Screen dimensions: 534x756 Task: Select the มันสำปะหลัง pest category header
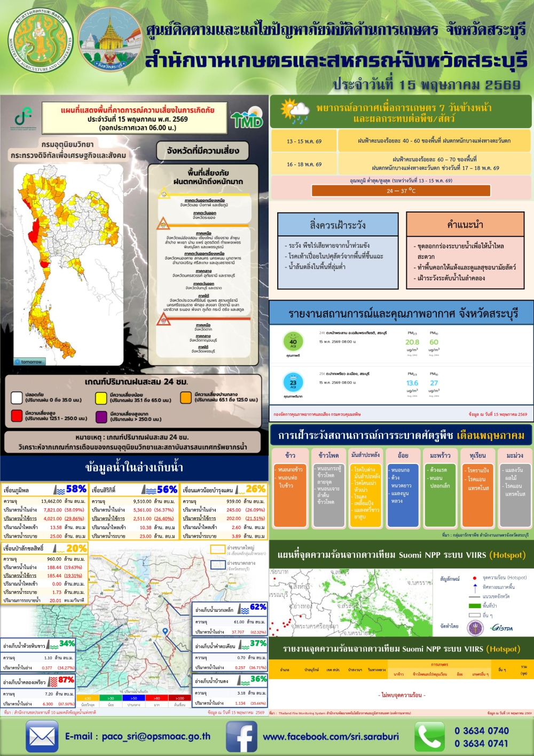tap(366, 455)
